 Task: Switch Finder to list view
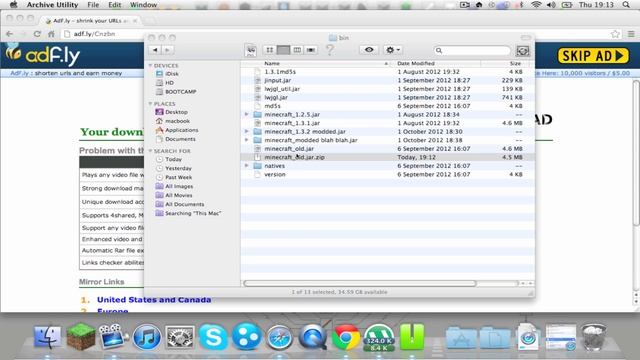coord(283,50)
